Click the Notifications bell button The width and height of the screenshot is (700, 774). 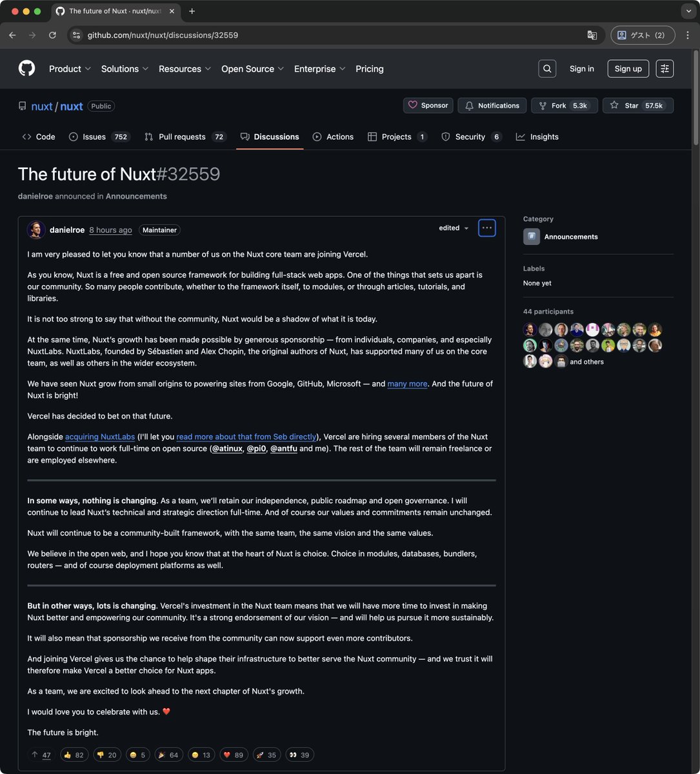(492, 105)
